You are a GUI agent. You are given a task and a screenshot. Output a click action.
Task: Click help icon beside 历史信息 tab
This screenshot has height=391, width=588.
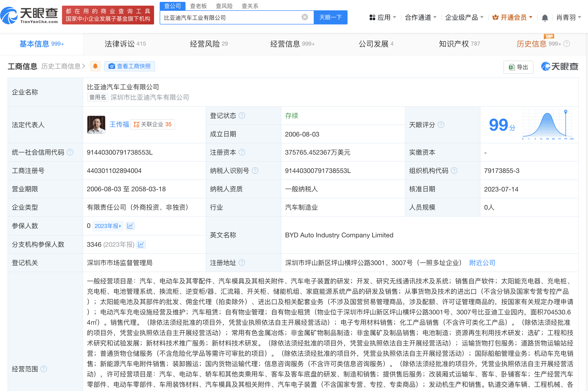[x=567, y=44]
